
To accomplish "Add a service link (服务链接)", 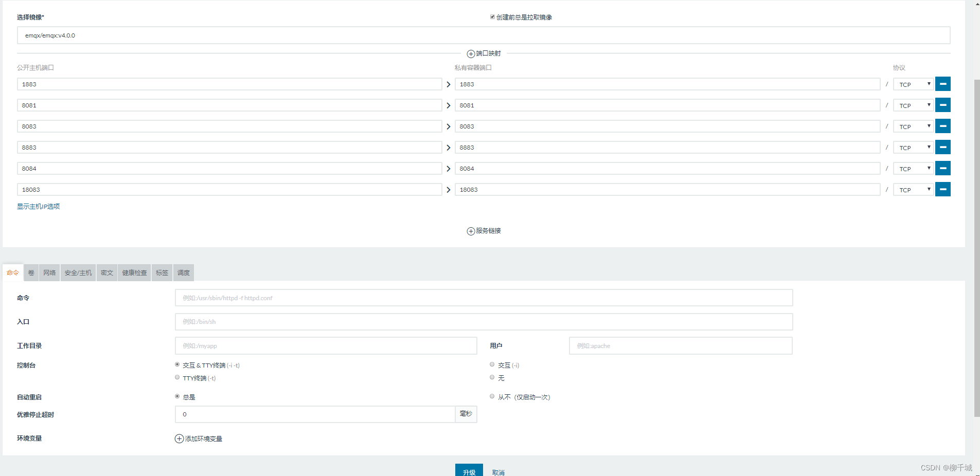I will pyautogui.click(x=484, y=231).
